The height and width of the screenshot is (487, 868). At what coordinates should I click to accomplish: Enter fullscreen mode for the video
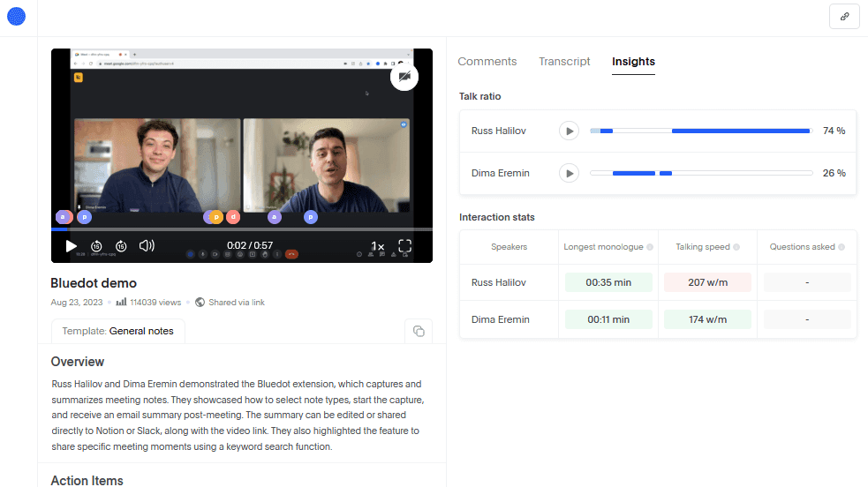[405, 246]
